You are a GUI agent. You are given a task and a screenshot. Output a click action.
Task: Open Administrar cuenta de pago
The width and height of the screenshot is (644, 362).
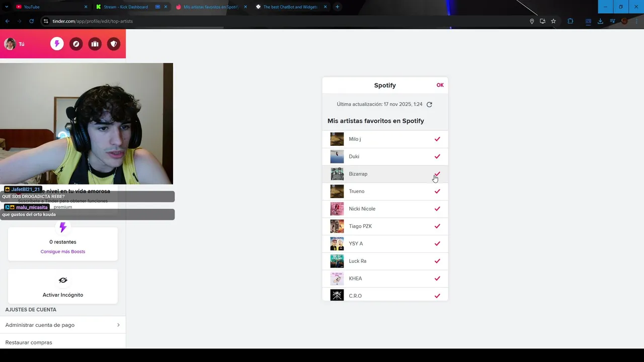pyautogui.click(x=63, y=325)
